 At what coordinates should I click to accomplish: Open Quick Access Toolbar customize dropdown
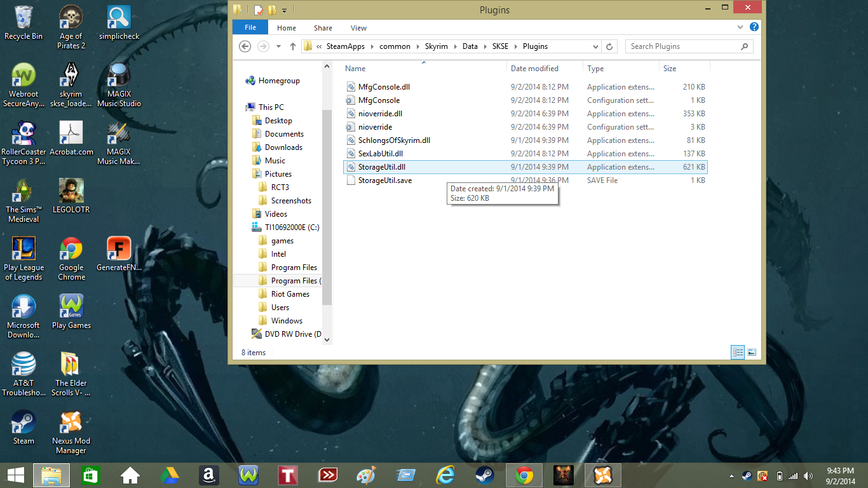[285, 10]
